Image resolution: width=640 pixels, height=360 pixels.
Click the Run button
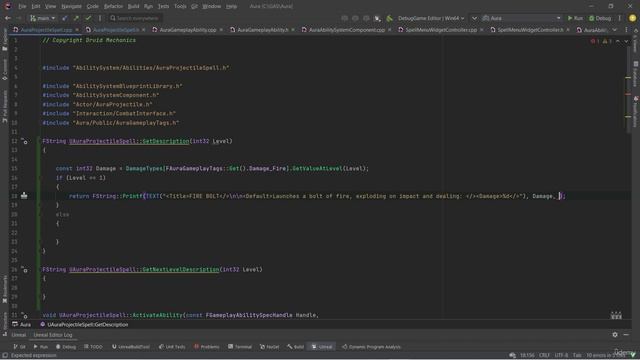coord(575,18)
